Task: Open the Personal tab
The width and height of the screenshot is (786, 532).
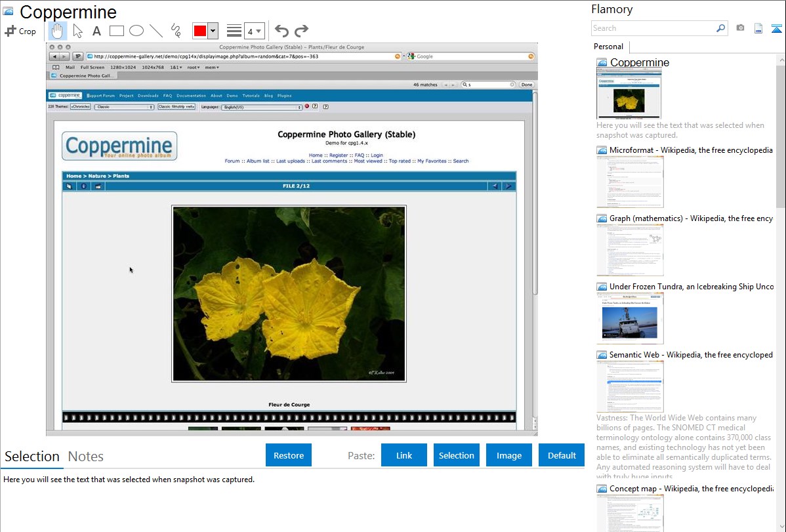Action: 608,47
